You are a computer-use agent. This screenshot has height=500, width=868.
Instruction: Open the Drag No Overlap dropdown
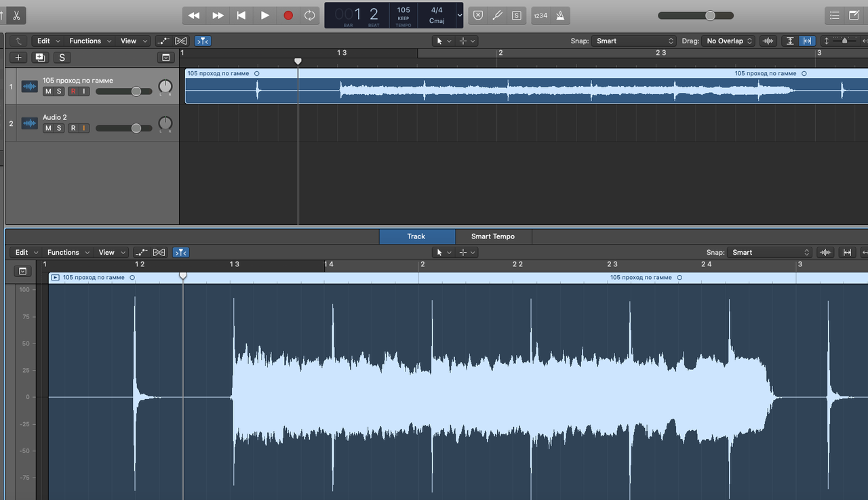coord(728,41)
